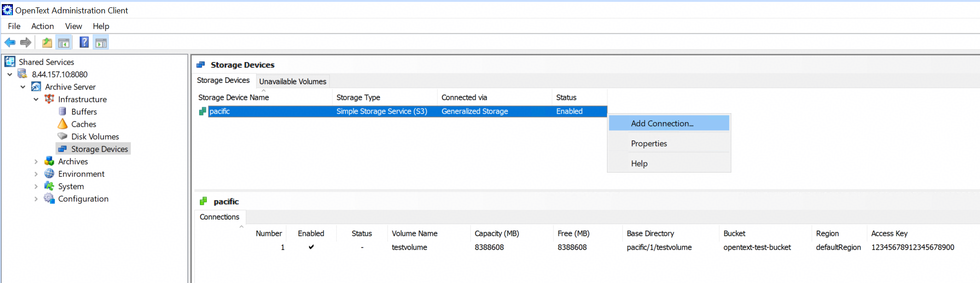Click the Disk Volumes drive icon
Screen dimensions: 980x283
63,136
